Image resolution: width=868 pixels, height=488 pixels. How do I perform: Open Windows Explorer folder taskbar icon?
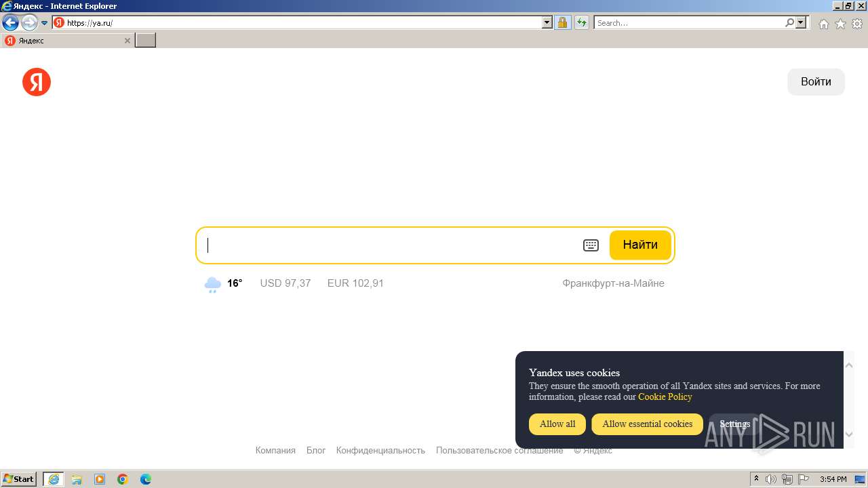coord(77,479)
